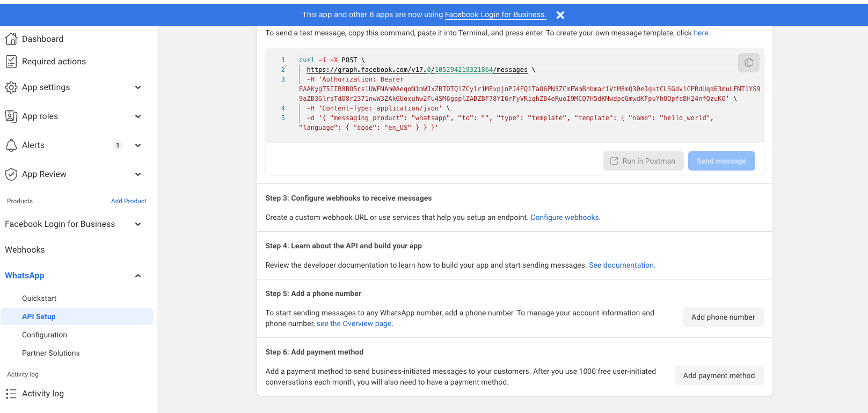Click the Add Product link
Viewport: 868px width, 413px height.
click(x=128, y=201)
